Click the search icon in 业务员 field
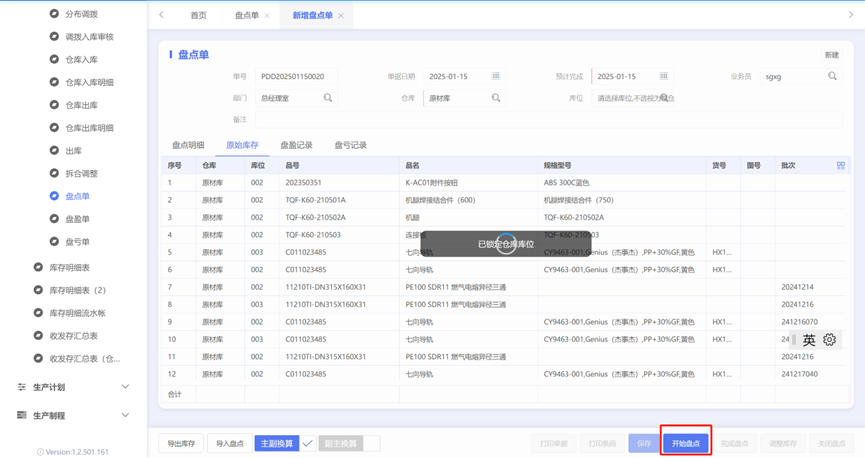 832,76
